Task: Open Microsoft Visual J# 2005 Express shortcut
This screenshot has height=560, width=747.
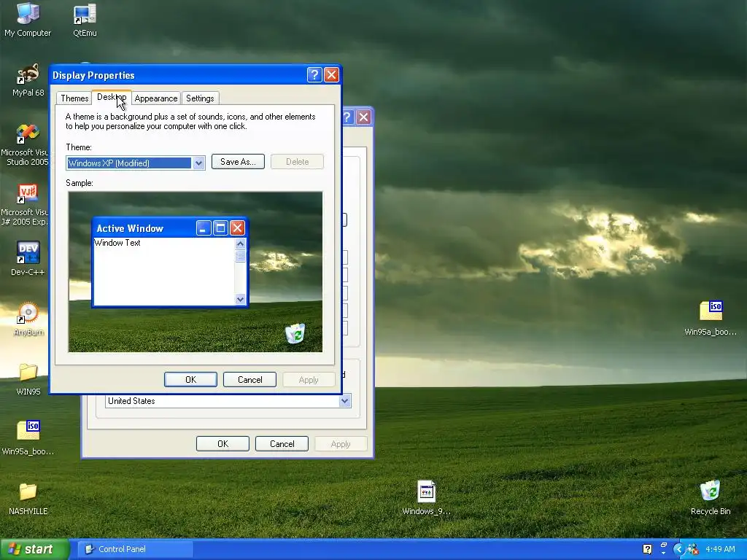Action: pos(27,204)
